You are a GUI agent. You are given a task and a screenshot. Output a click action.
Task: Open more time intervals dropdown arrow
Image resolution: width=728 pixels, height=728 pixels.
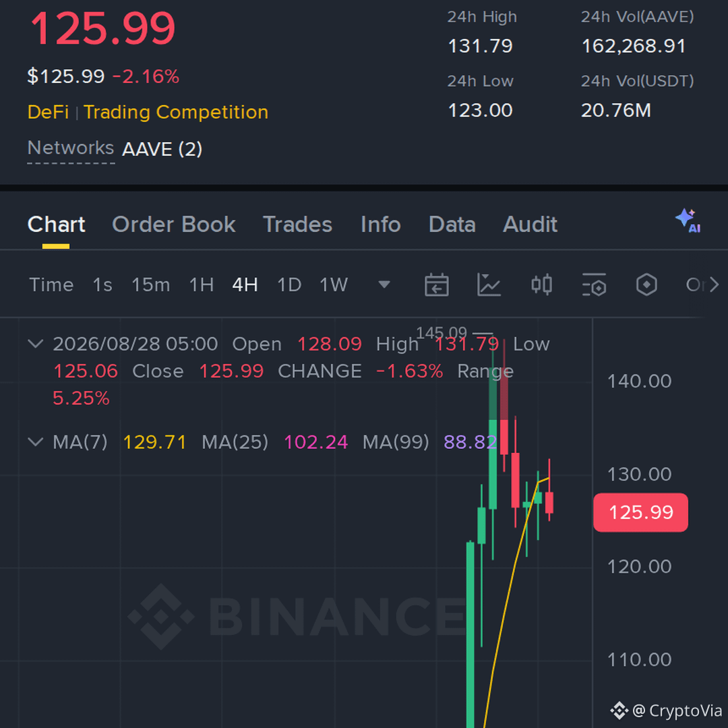(384, 284)
